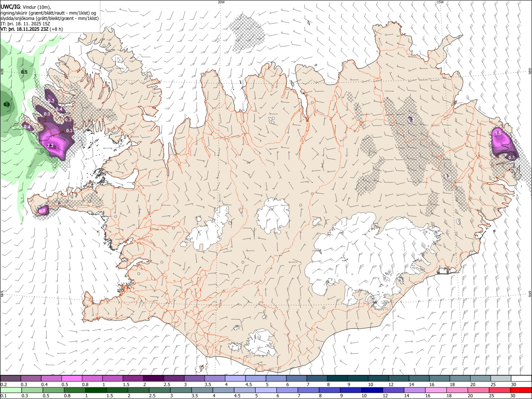Click the dark teal 8–9 snow legend swatch
Image resolution: width=532 pixels, height=399 pixels.
pyautogui.click(x=337, y=379)
